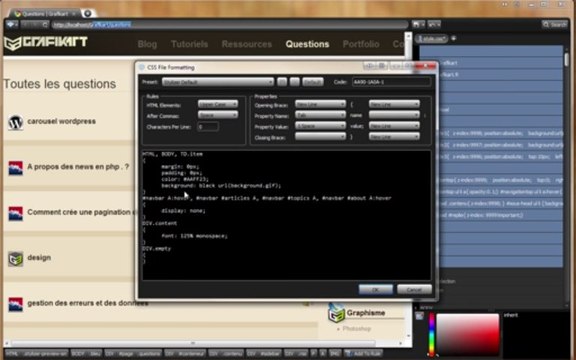This screenshot has width=576, height=360.
Task: Open the 'carousel wordpress' question link
Action: pyautogui.click(x=61, y=121)
